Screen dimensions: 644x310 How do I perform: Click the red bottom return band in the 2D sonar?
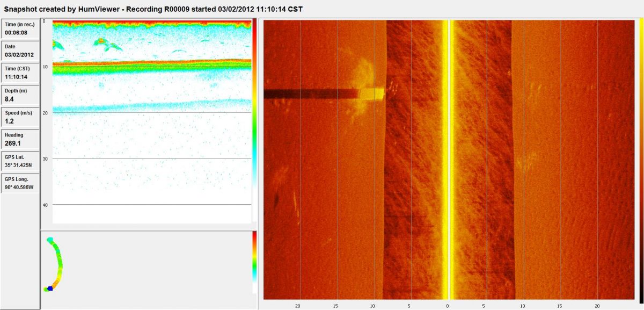[152, 62]
